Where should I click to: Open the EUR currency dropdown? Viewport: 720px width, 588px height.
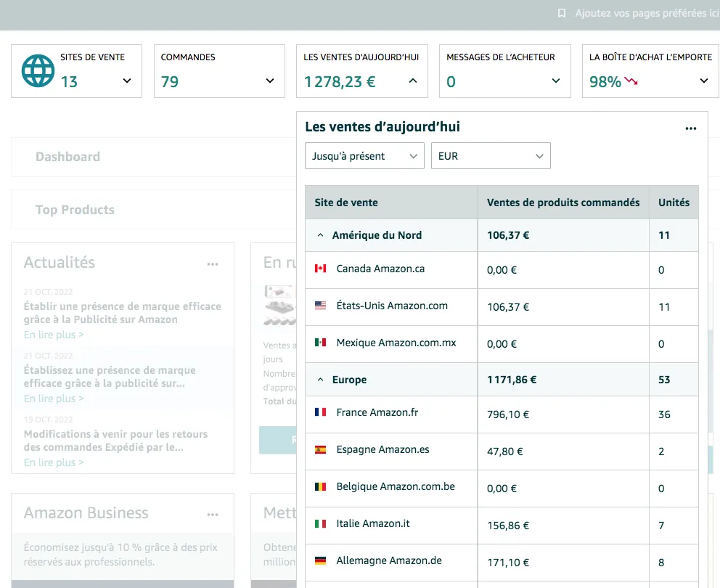(x=491, y=156)
